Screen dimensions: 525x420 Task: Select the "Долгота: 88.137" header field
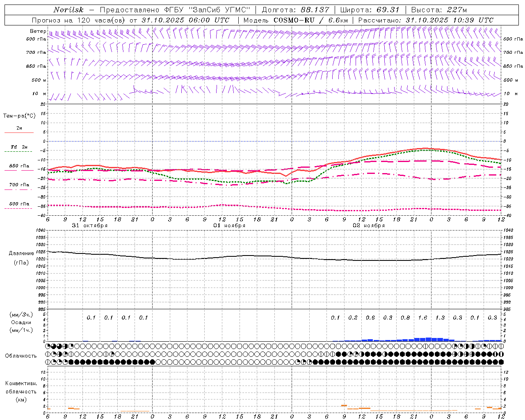coord(295,10)
